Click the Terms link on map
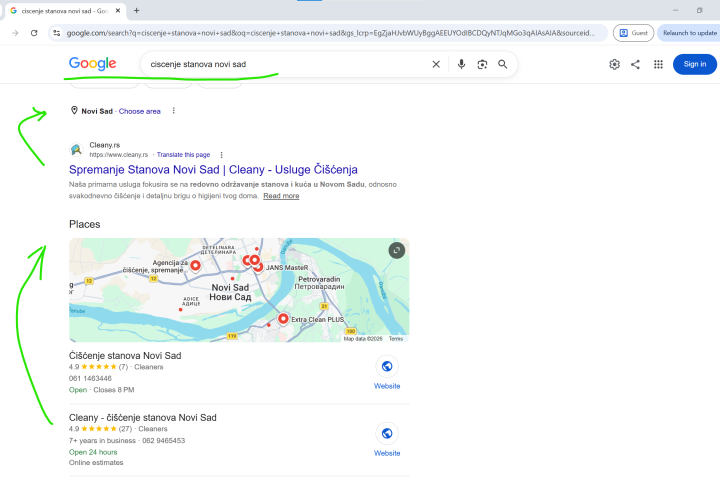Screen dimensions: 720x480 [x=396, y=339]
